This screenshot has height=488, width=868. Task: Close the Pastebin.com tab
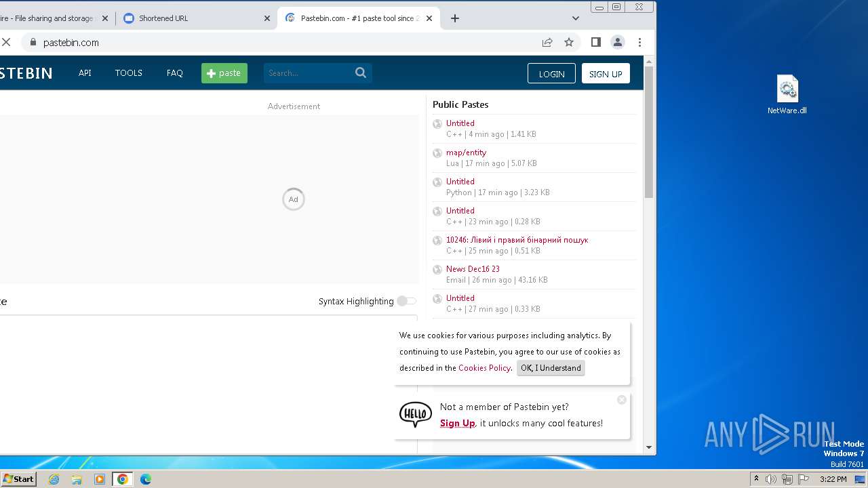coord(429,18)
